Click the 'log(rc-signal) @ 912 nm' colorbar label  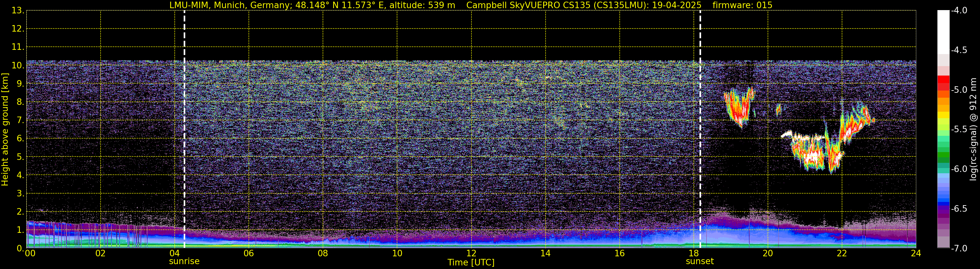point(974,129)
